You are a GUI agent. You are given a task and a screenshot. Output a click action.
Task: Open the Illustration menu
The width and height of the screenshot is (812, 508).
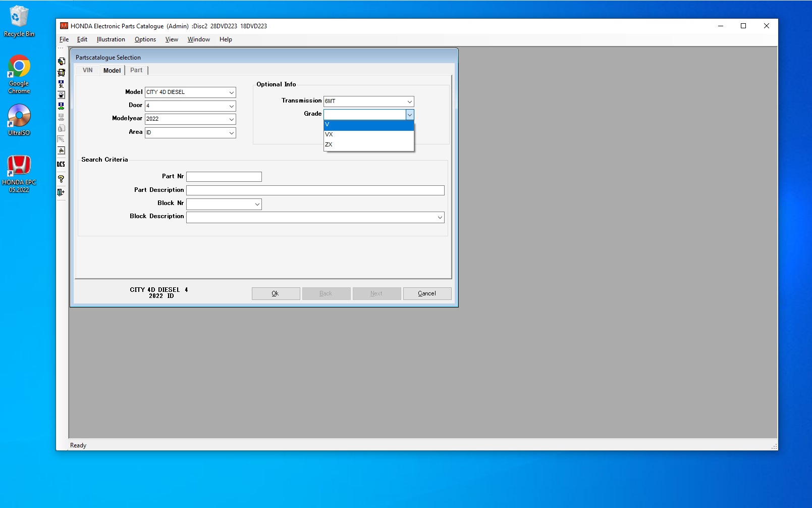(111, 39)
